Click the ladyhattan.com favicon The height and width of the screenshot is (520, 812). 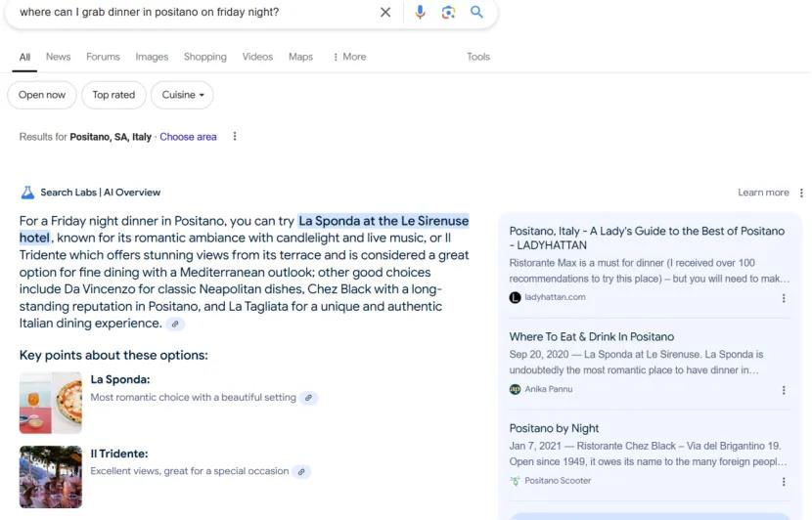(515, 297)
